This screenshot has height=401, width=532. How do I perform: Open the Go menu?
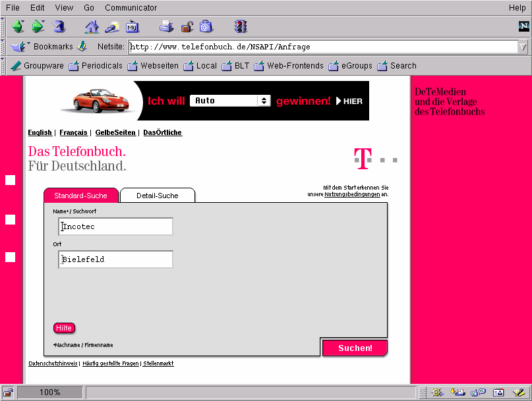pyautogui.click(x=89, y=7)
